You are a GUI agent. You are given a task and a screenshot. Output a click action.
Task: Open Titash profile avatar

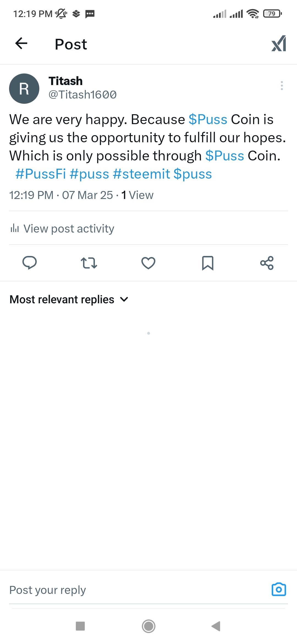coord(24,89)
